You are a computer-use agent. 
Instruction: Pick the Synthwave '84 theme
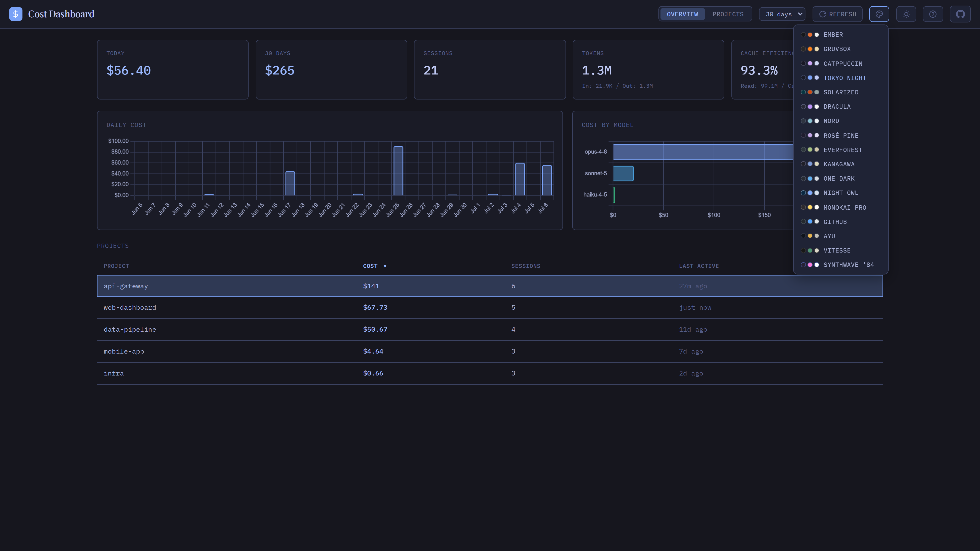(x=841, y=265)
